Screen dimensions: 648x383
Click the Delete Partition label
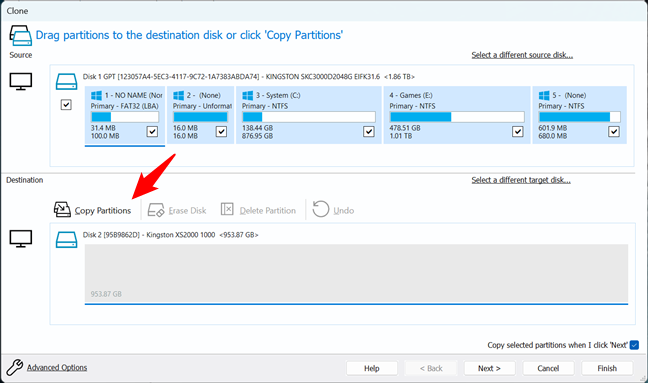point(267,211)
